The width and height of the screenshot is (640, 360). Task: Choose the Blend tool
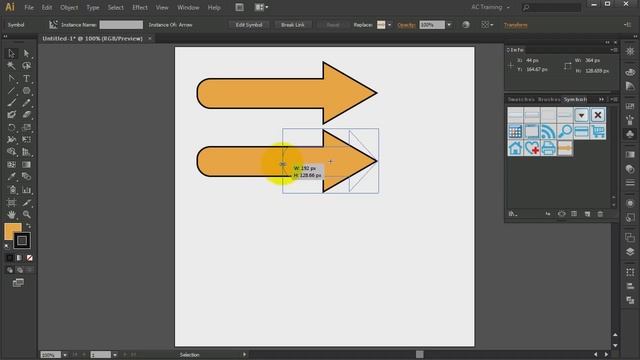click(27, 177)
